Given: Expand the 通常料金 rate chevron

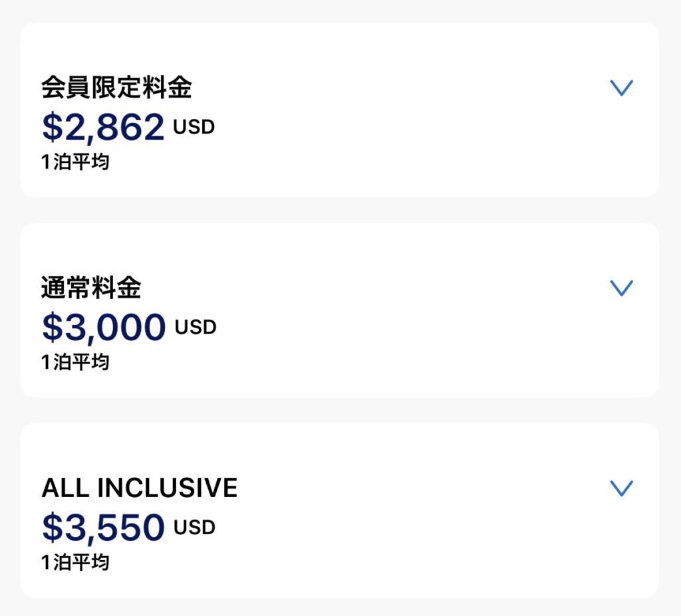Looking at the screenshot, I should [x=621, y=288].
